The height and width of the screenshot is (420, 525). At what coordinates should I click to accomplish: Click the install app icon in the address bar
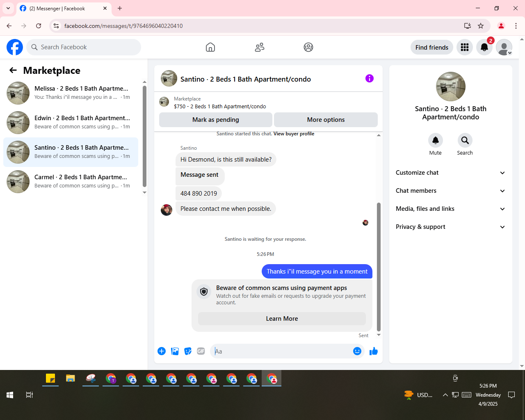pos(468,26)
